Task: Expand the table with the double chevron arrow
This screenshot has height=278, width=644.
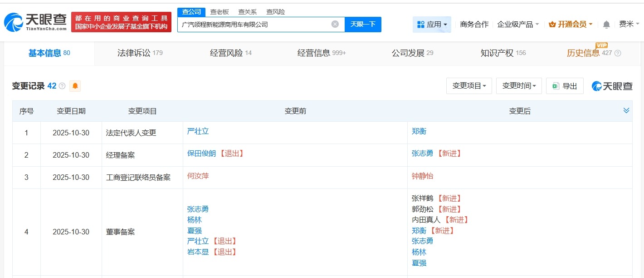Action: click(626, 110)
